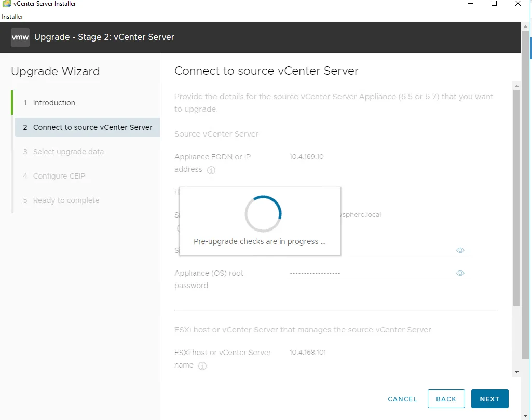The image size is (532, 420).
Task: Click the outer window scrollbar down arrow
Action: click(526, 416)
